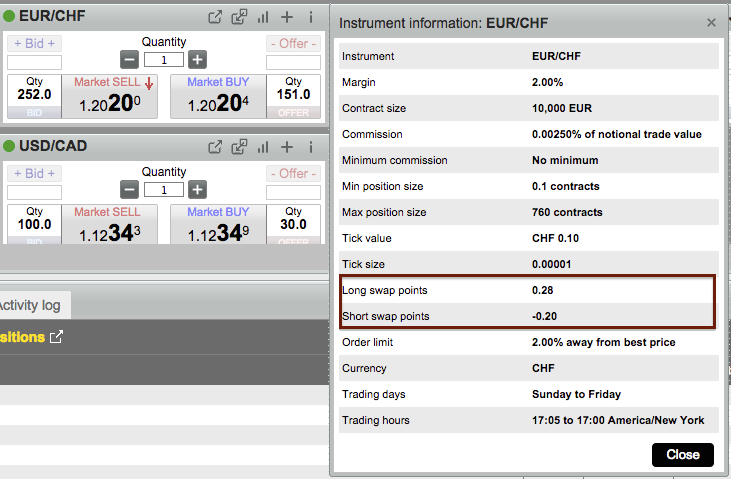Click the EUR/CHF panel title
Screen dimensions: 731x479
[x=52, y=16]
